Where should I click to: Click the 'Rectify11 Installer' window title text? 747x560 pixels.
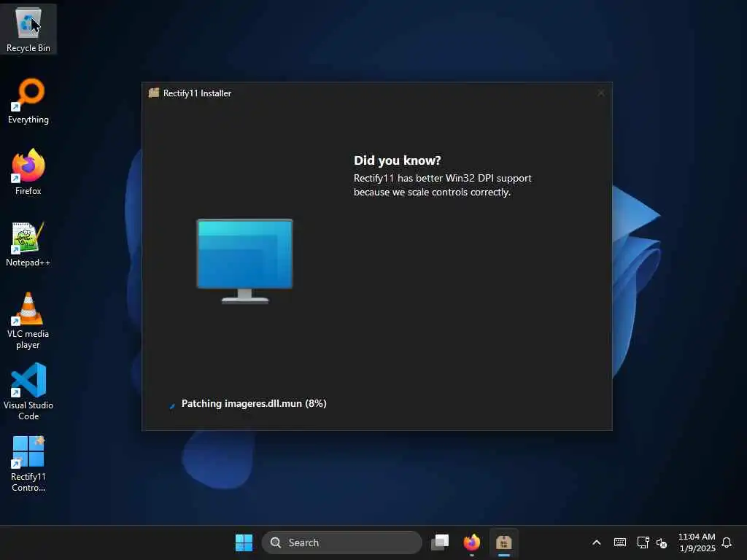197,93
